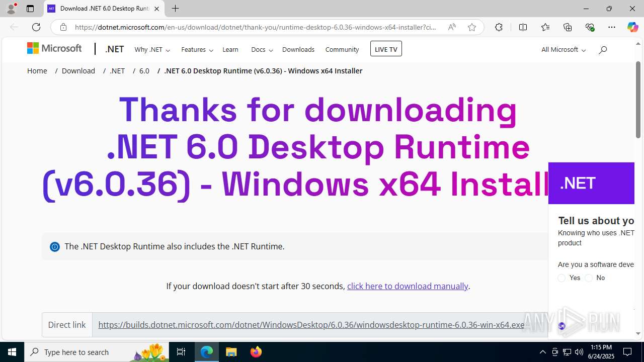
Task: Open the tab actions menu icon
Action: click(x=30, y=9)
